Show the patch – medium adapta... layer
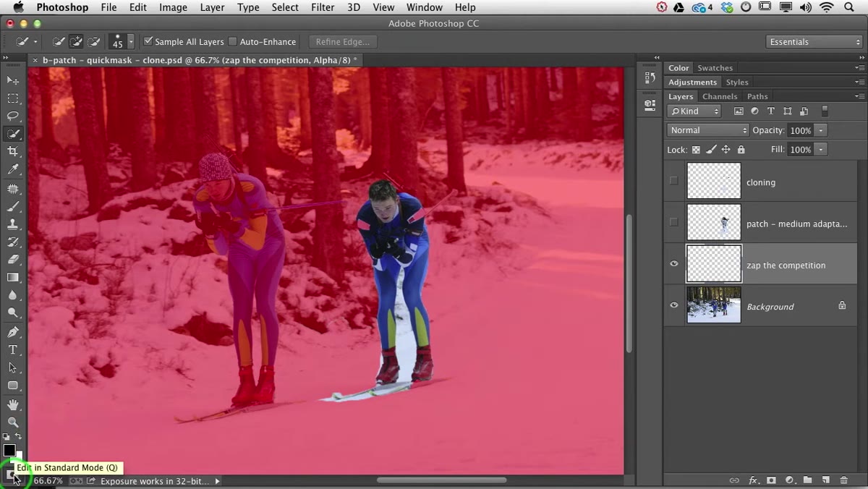This screenshot has width=868, height=489. 673,222
